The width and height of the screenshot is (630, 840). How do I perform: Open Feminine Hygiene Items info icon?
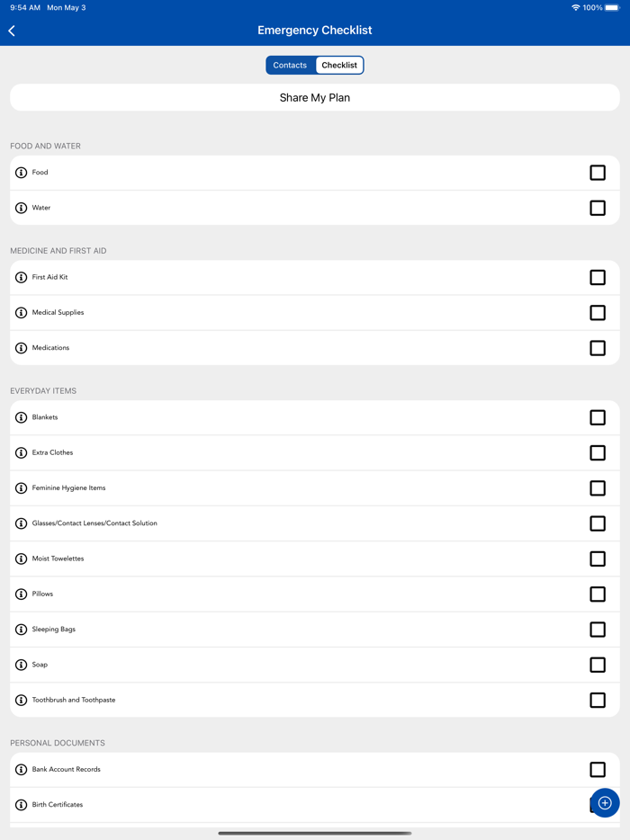21,488
